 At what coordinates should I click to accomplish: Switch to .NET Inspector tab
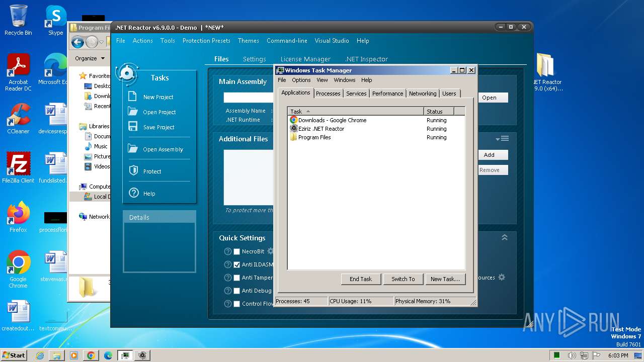(x=366, y=59)
